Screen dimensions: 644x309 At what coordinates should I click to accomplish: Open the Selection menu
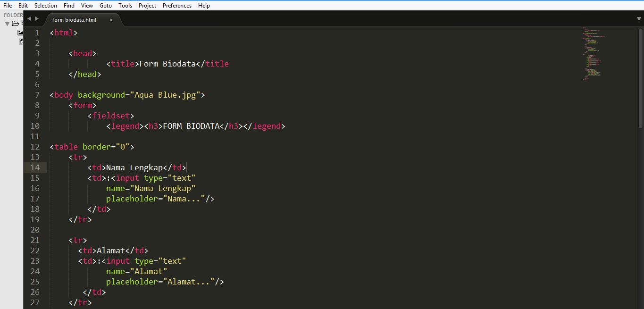pyautogui.click(x=45, y=5)
